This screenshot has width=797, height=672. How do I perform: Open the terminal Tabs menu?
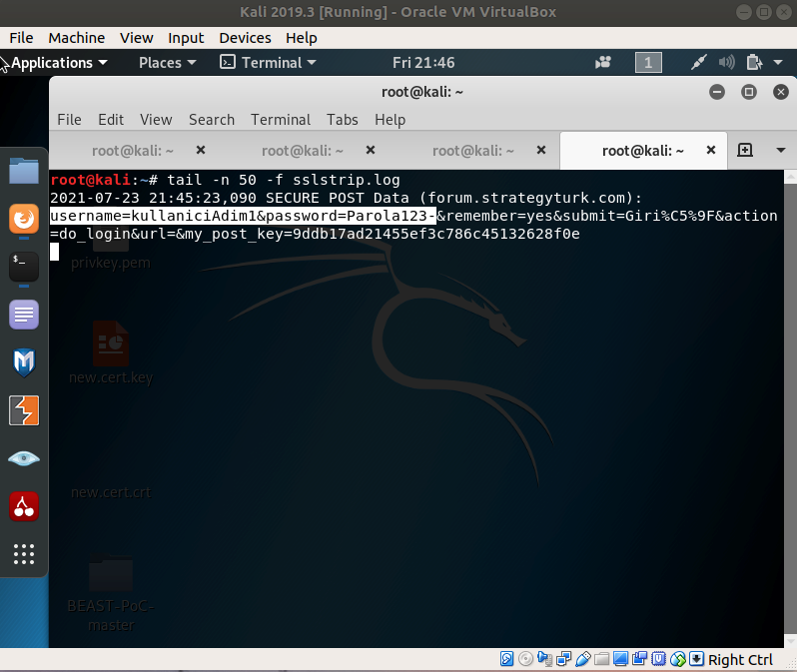pyautogui.click(x=343, y=120)
